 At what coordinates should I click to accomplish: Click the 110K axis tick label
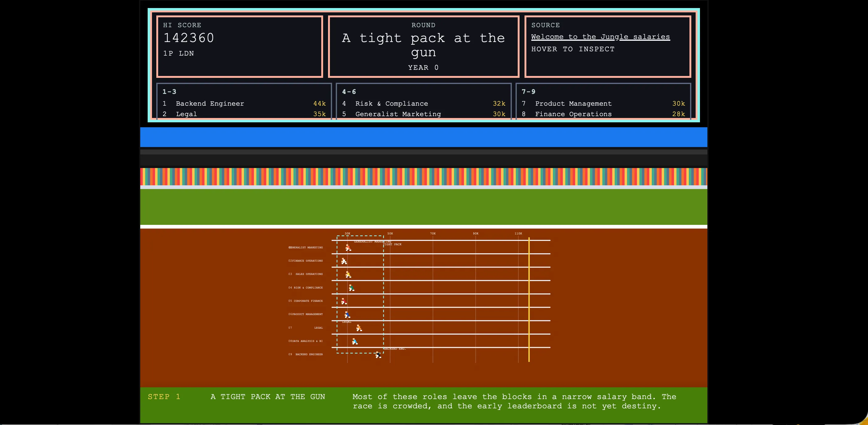point(518,233)
